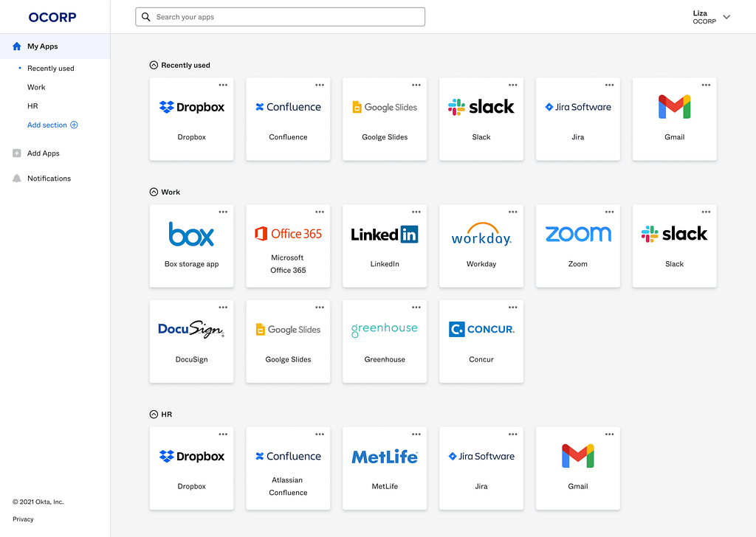Launch Workday app
The width and height of the screenshot is (756, 537).
point(481,246)
